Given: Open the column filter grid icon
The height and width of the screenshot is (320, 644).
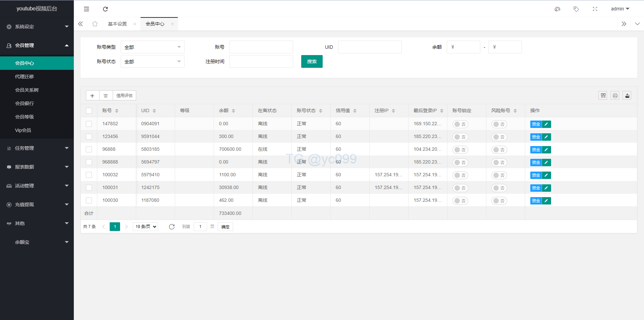Looking at the screenshot, I should (603, 96).
